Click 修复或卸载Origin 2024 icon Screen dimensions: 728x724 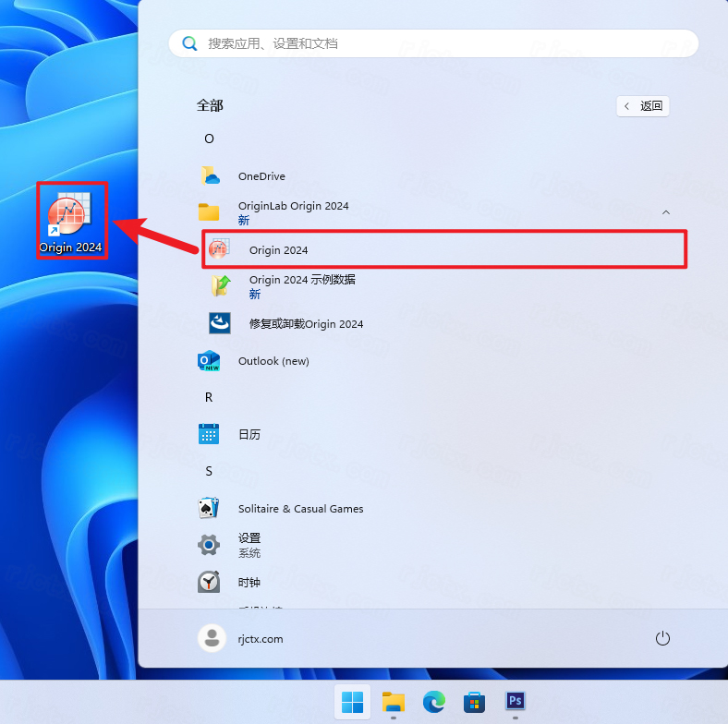point(220,323)
